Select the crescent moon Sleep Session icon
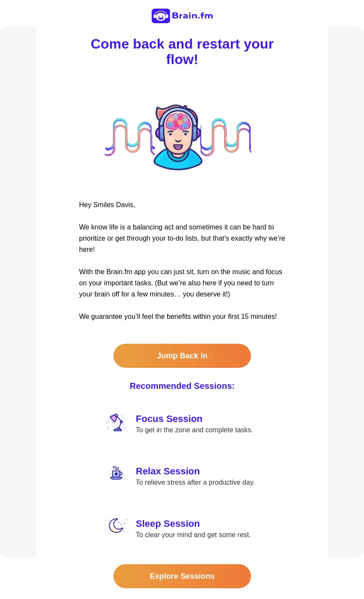Screen dimensions: 364x599 (115, 526)
